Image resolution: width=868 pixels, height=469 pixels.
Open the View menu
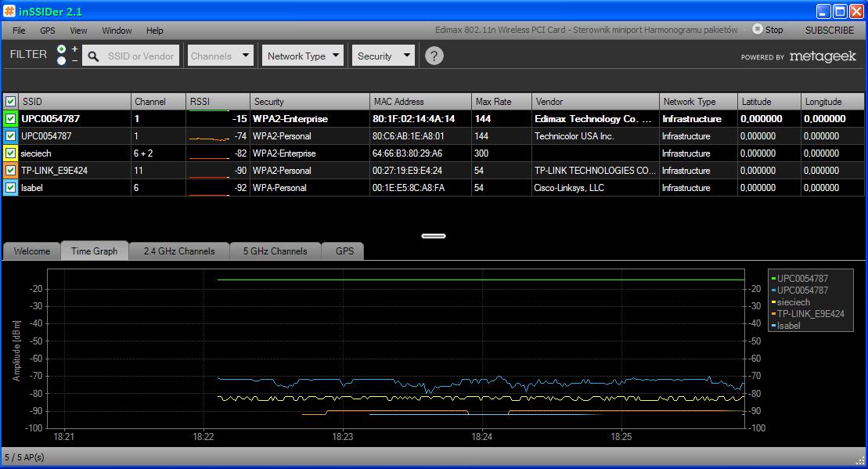(78, 31)
